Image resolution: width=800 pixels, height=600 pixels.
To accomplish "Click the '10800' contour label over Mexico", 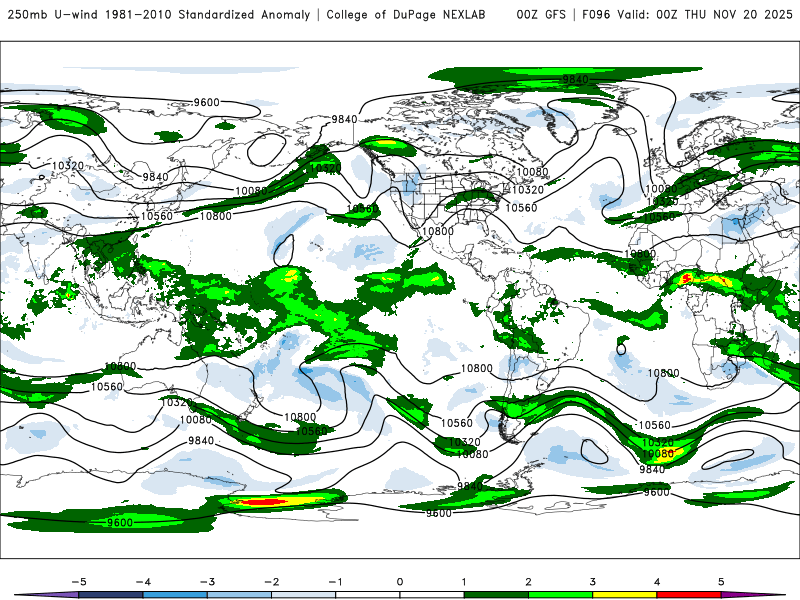I will pos(438,231).
